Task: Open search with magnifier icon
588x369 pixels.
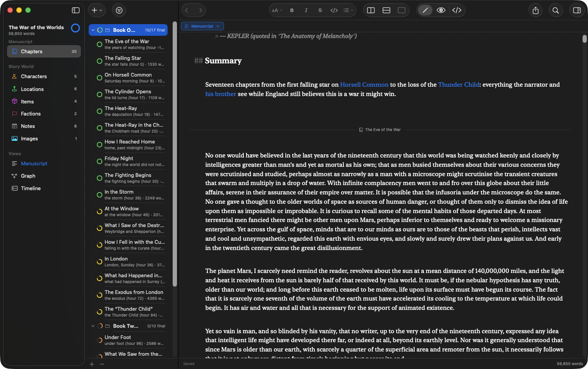Action: click(556, 10)
